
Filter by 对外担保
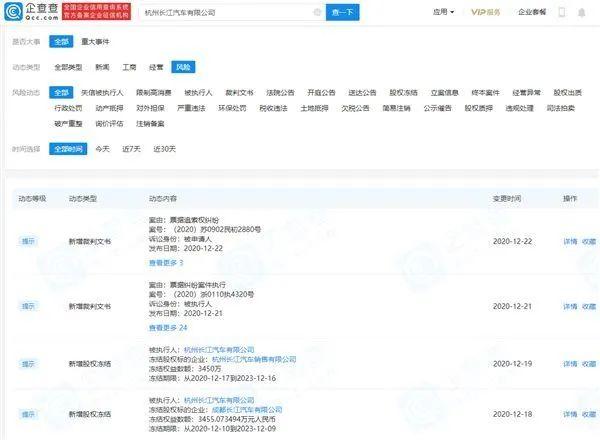pos(150,108)
